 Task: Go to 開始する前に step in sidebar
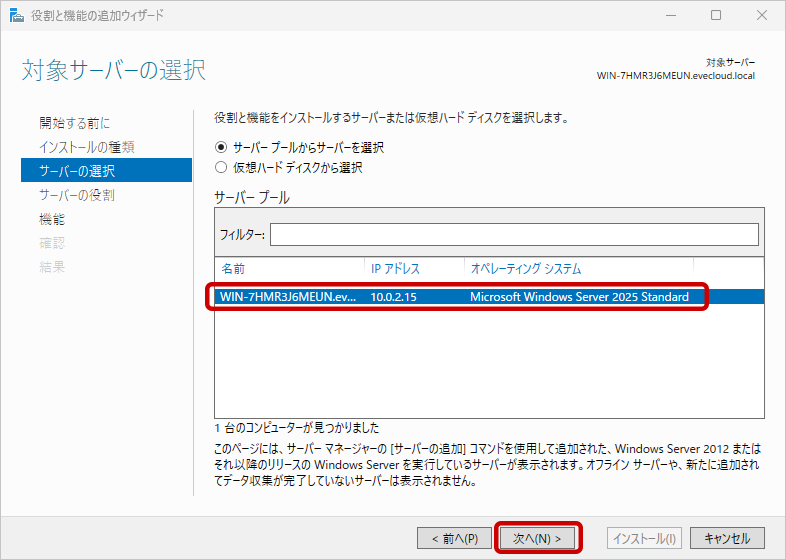(75, 123)
